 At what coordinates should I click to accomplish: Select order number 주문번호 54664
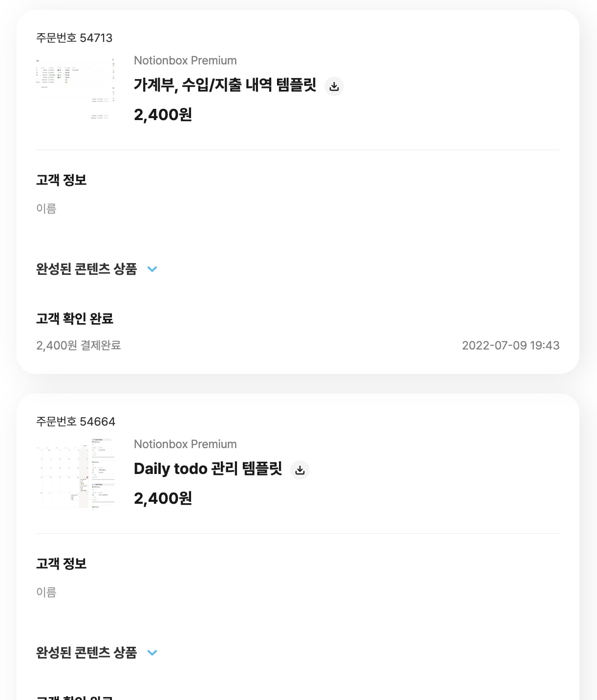click(x=76, y=422)
